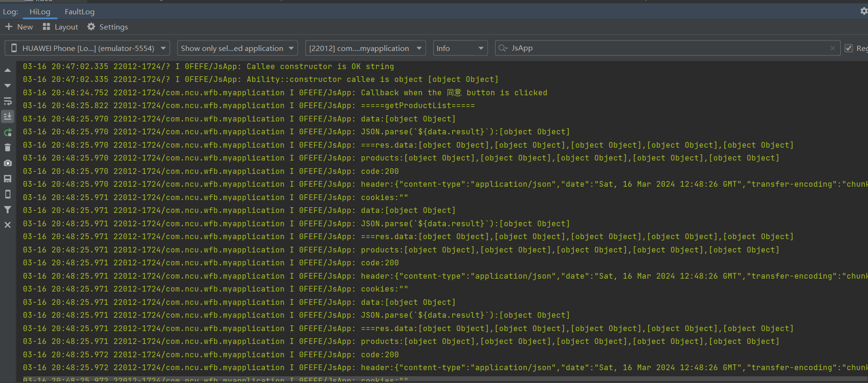
Task: Open the filter funnel icon in sidebar
Action: [x=8, y=210]
